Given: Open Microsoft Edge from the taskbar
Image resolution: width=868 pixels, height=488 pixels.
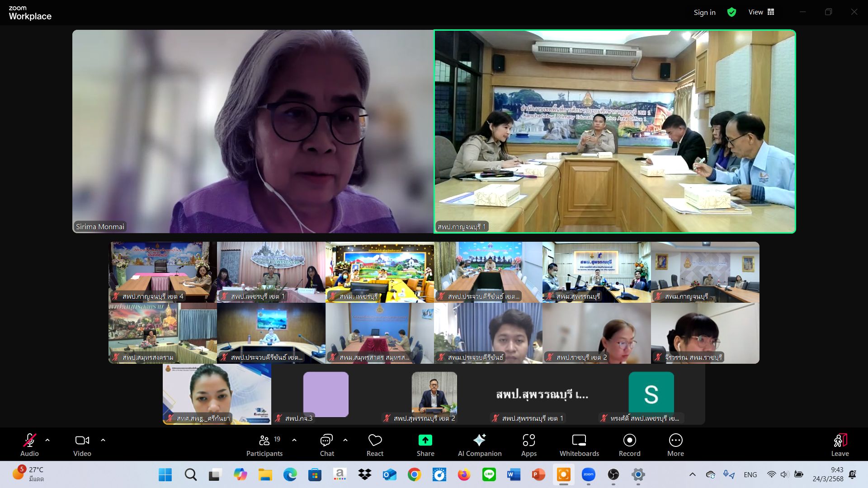Looking at the screenshot, I should [290, 474].
